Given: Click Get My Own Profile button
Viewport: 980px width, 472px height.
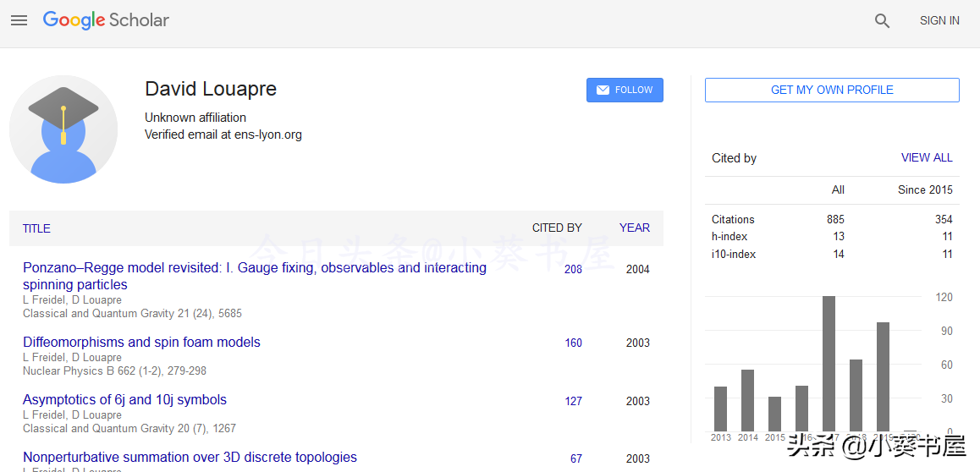Looking at the screenshot, I should (x=832, y=91).
